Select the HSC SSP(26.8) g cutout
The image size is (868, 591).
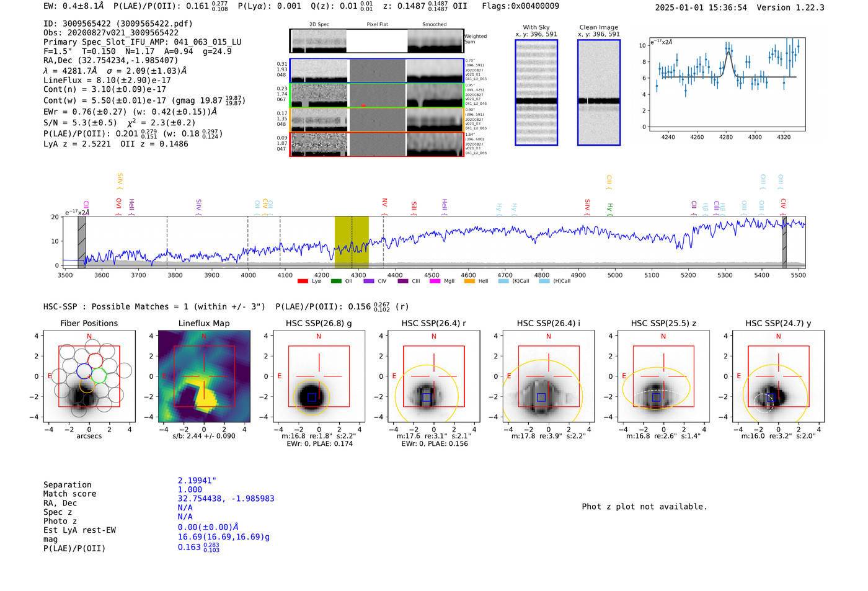pos(319,376)
